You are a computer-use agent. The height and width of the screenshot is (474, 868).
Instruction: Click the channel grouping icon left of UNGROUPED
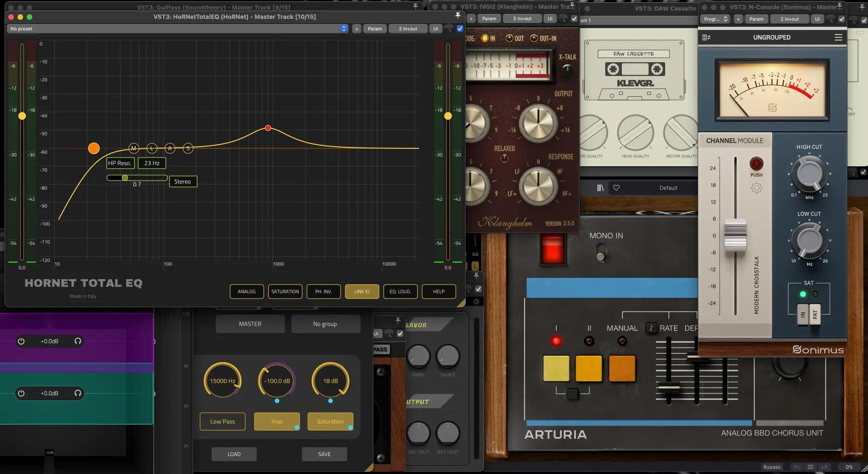(708, 37)
